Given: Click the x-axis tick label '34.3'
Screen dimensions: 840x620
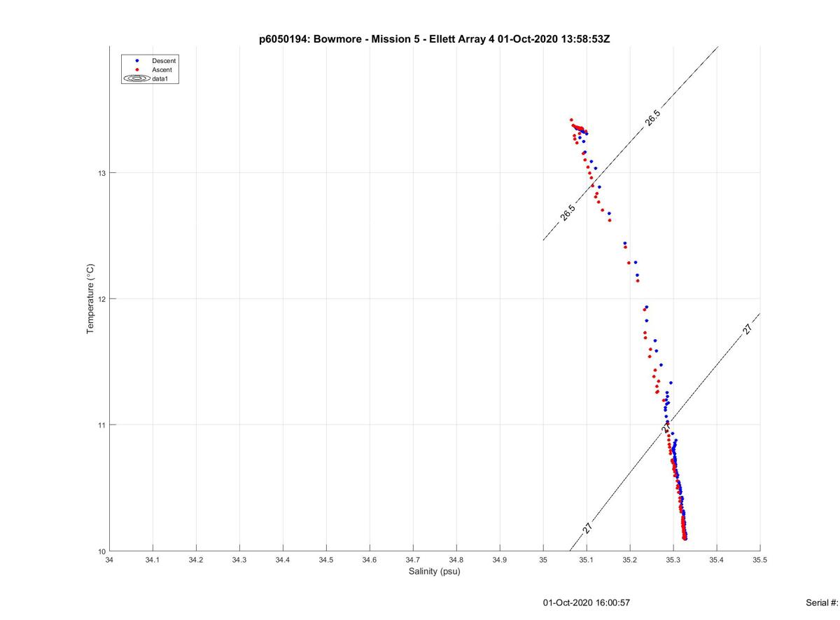Looking at the screenshot, I should pyautogui.click(x=239, y=560).
